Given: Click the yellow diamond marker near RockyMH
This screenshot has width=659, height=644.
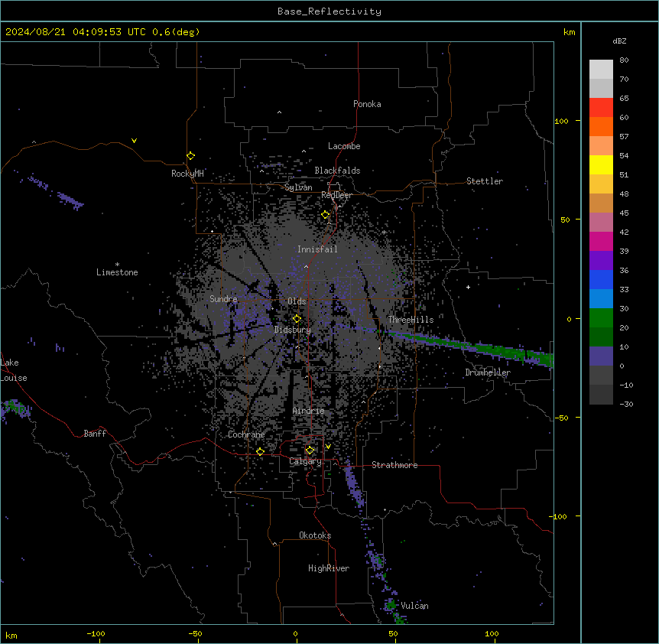Looking at the screenshot, I should tap(190, 156).
